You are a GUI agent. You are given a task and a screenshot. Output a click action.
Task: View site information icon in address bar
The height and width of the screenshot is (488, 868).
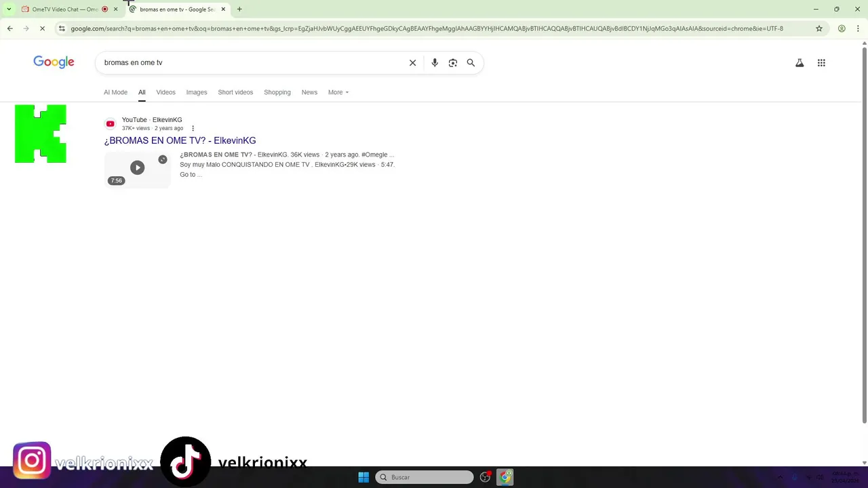[62, 28]
